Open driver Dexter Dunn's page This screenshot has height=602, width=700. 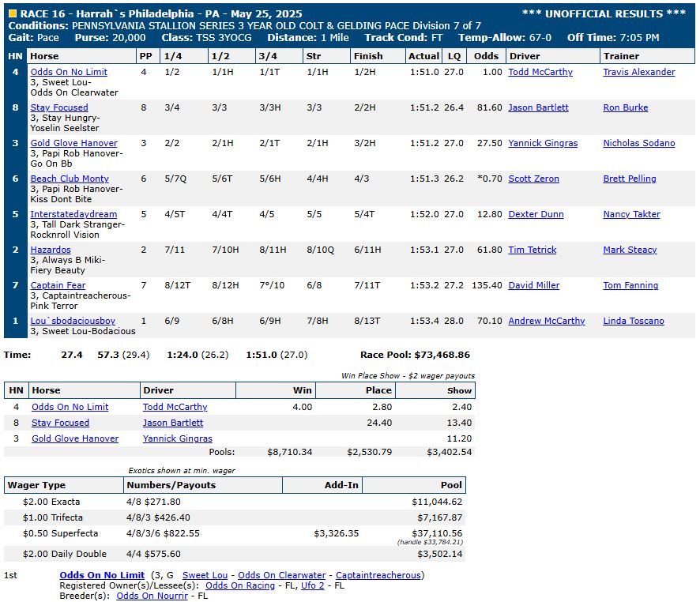[534, 214]
